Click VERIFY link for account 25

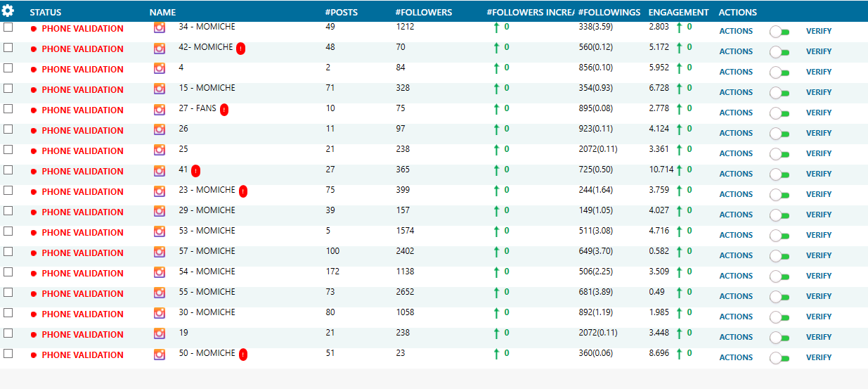(819, 153)
